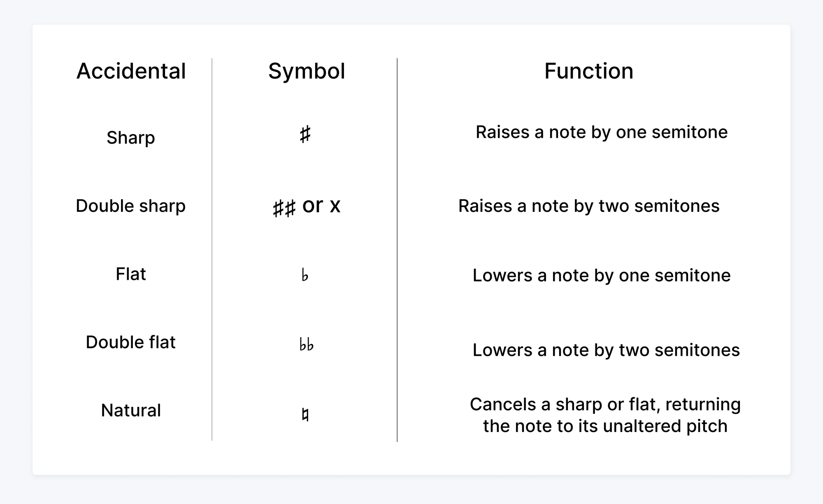Image resolution: width=823 pixels, height=504 pixels.
Task: Click 'Raises a note by two semitones'
Action: pyautogui.click(x=589, y=207)
